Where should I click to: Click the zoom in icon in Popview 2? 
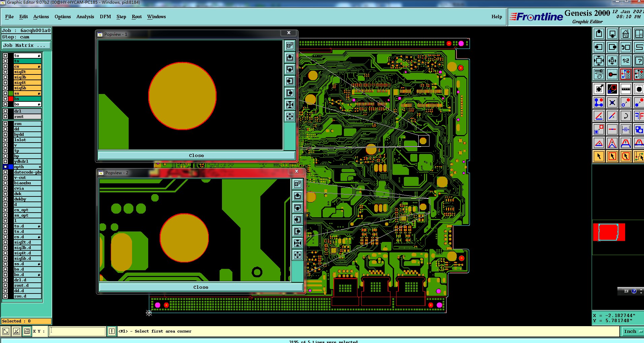(x=297, y=243)
